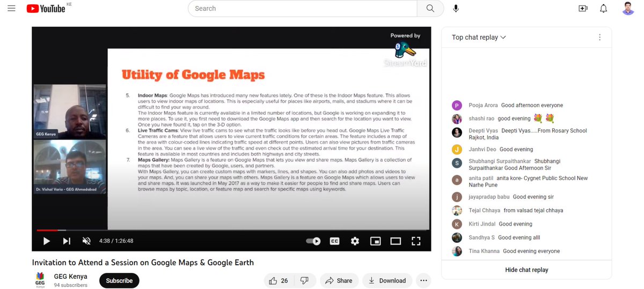This screenshot has height=289, width=644.
Task: Click the video timestamp 4:38 / 1:26:48
Action: pos(116,241)
